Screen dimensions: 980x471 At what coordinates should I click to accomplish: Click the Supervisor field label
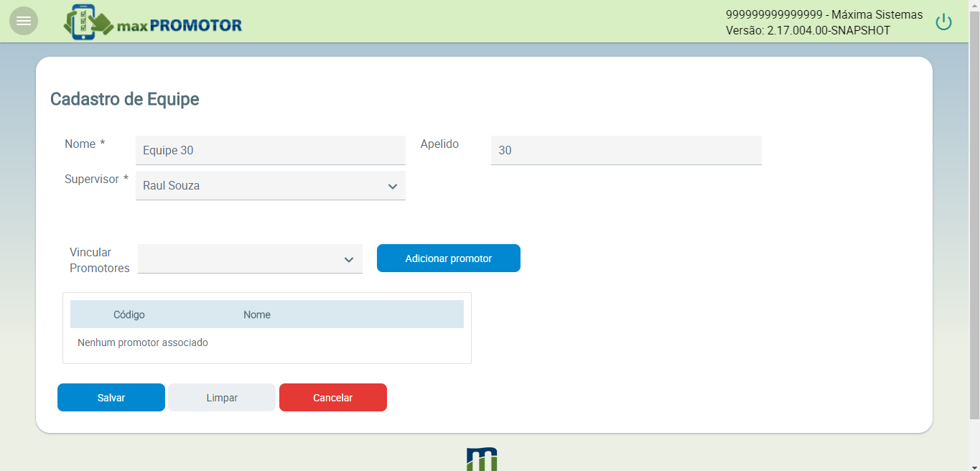(x=96, y=179)
